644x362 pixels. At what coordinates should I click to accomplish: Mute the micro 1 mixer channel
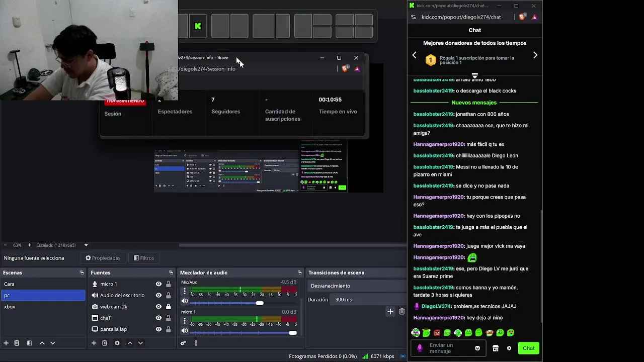[185, 331]
